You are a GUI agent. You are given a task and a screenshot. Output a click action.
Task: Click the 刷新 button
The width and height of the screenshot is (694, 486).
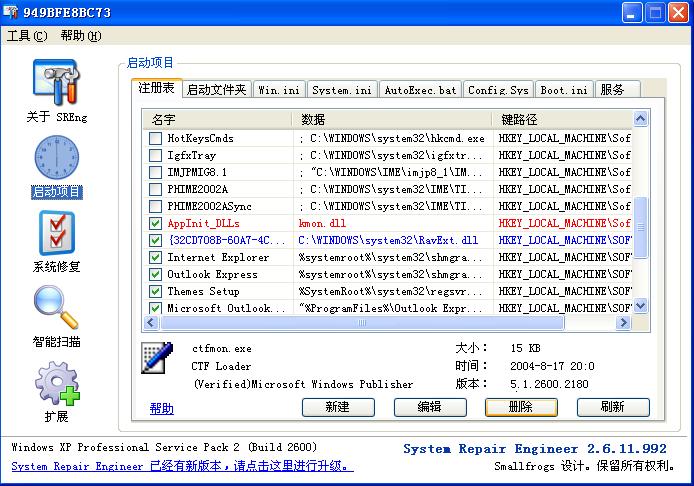coord(613,407)
